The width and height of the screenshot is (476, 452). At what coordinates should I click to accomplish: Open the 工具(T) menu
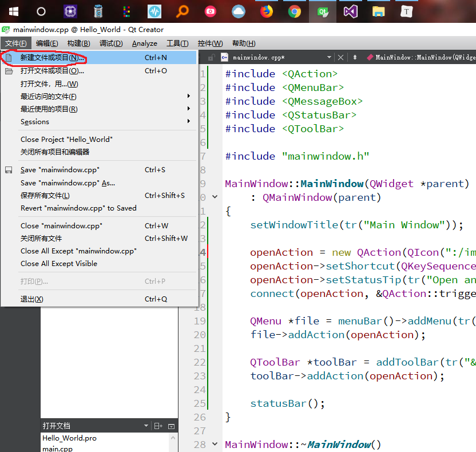pyautogui.click(x=177, y=43)
